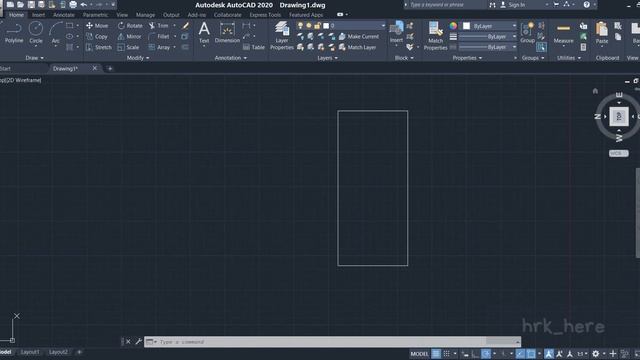Image resolution: width=640 pixels, height=360 pixels.
Task: Select the Dimension tool
Action: coord(227,33)
